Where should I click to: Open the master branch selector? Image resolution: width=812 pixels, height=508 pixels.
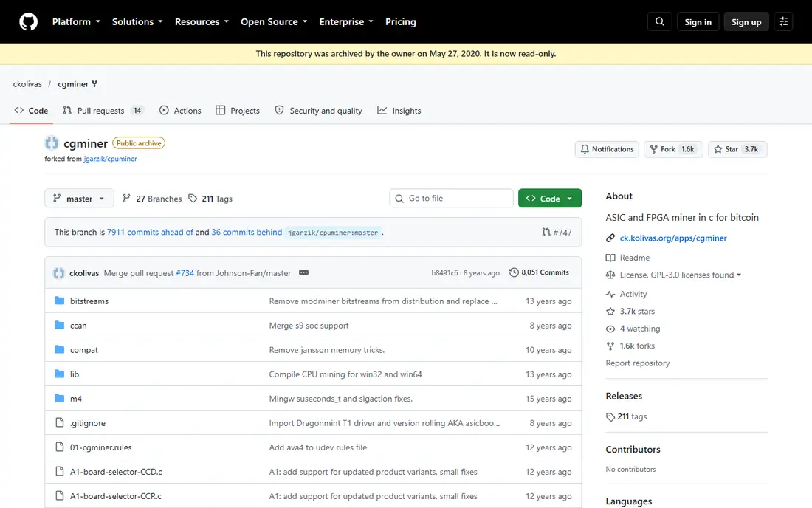(79, 199)
